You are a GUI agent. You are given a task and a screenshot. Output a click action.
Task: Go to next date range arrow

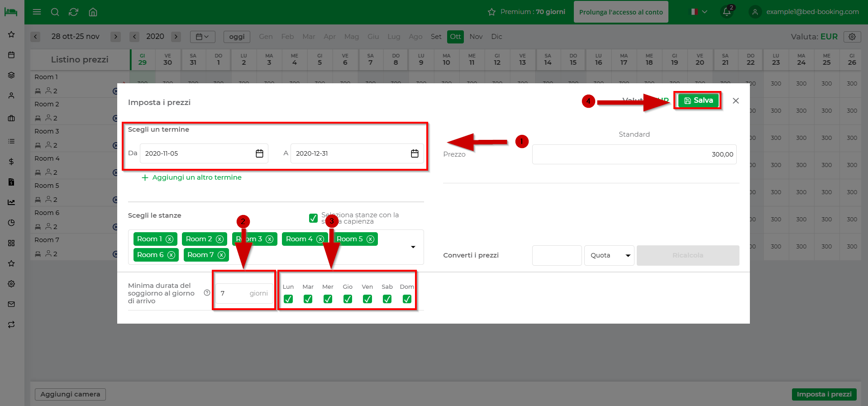tap(116, 37)
